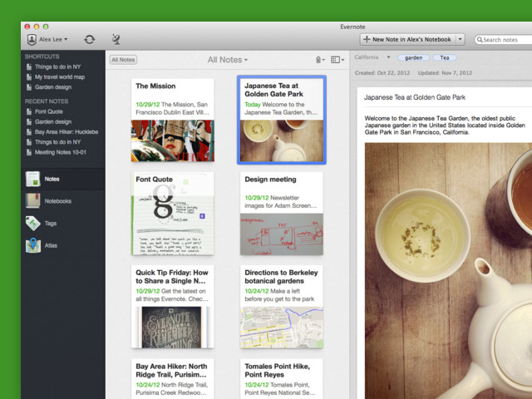
Task: Open the All Notes title dropdown
Action: point(227,60)
